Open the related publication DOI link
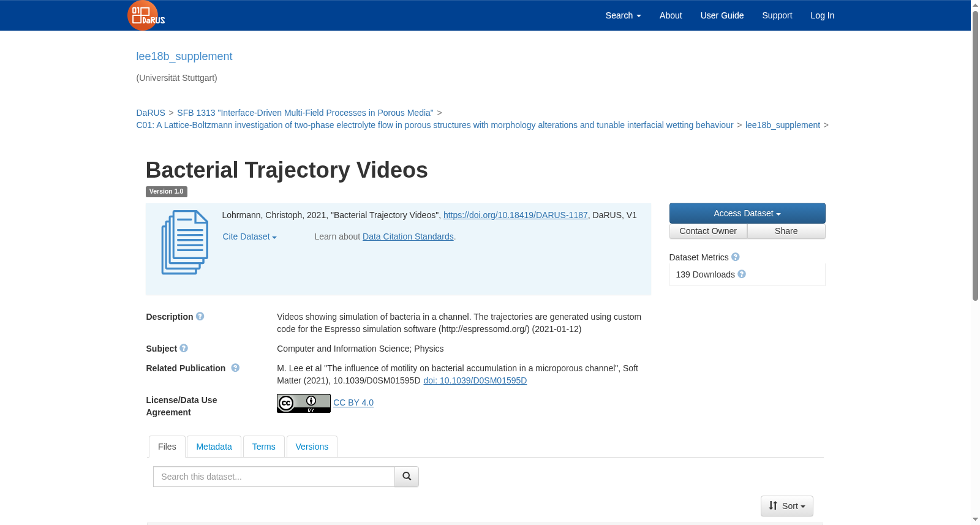980x525 pixels. click(x=475, y=380)
